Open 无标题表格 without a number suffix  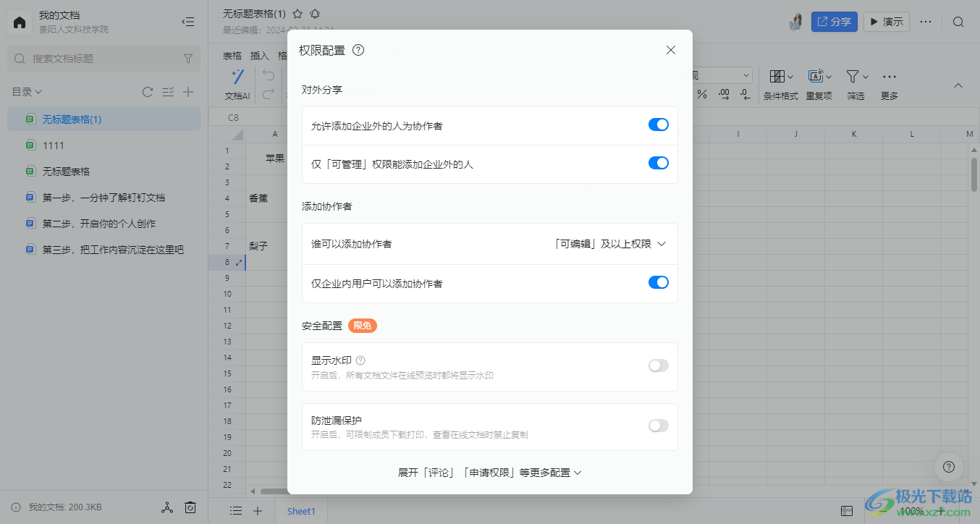click(104, 172)
